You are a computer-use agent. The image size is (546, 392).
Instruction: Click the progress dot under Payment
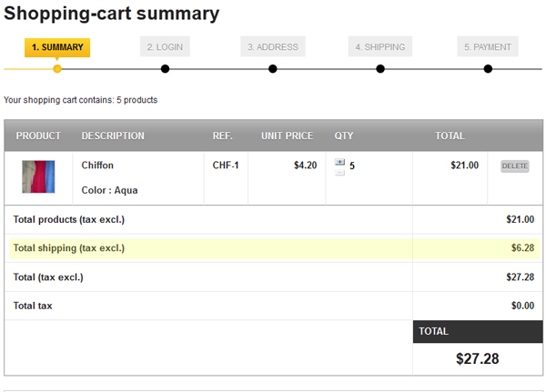pyautogui.click(x=488, y=69)
